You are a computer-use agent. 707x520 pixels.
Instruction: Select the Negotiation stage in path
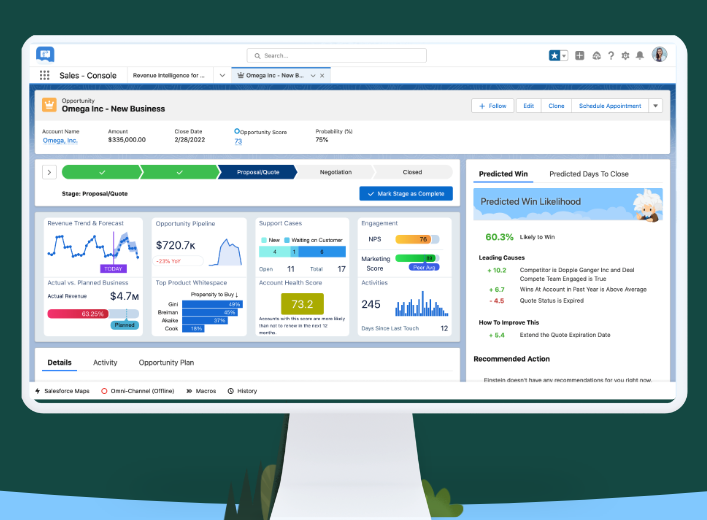335,172
